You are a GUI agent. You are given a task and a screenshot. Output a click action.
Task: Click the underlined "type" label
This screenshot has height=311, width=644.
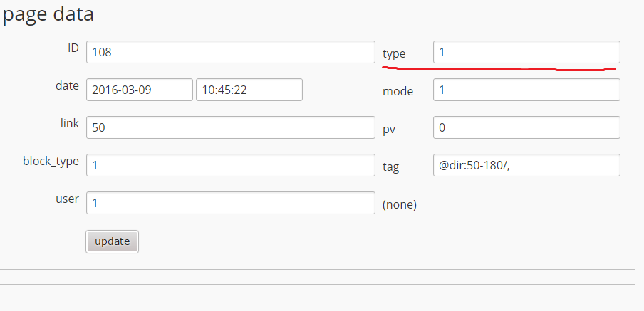tap(394, 53)
